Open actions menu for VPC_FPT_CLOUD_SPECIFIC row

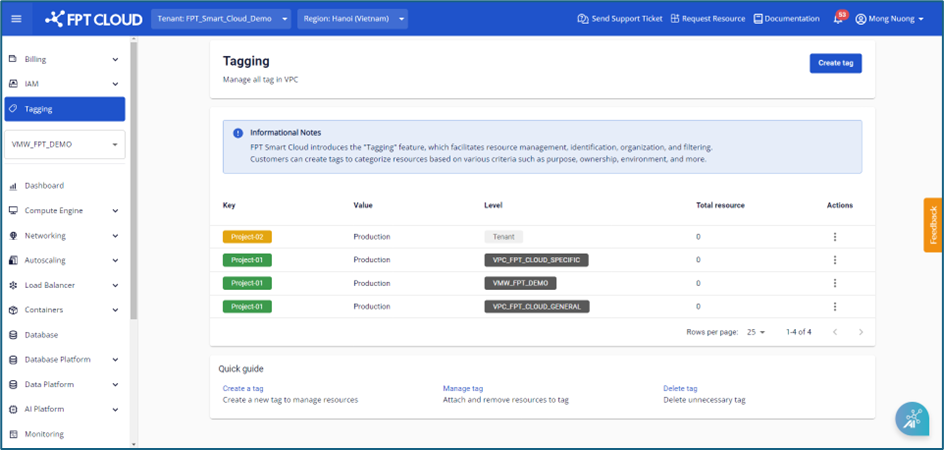[835, 260]
